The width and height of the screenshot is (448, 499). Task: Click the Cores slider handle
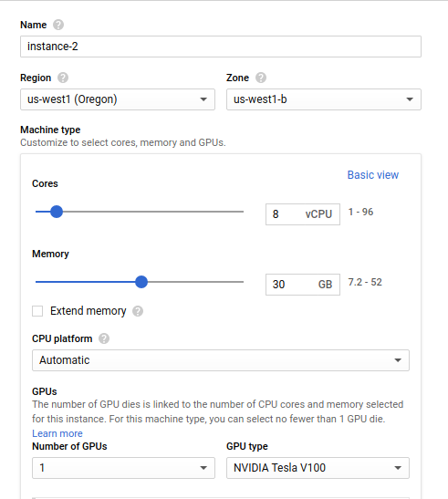tap(57, 212)
